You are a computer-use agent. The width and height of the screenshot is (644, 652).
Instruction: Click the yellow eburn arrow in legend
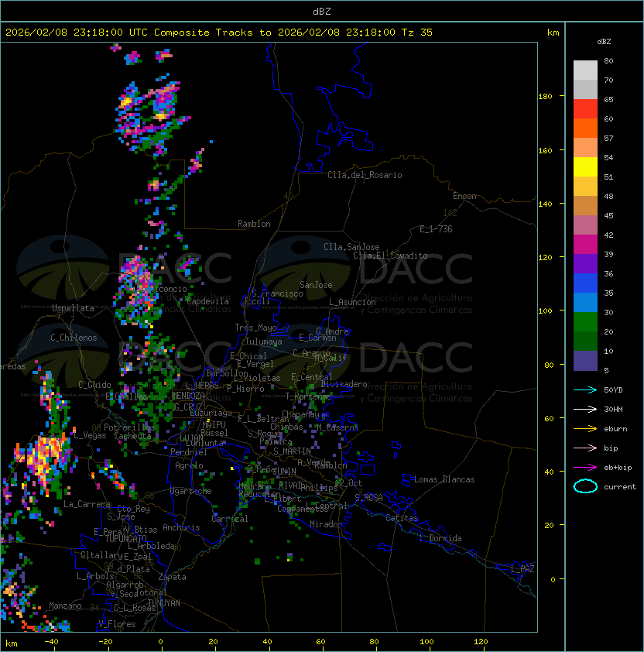click(585, 429)
